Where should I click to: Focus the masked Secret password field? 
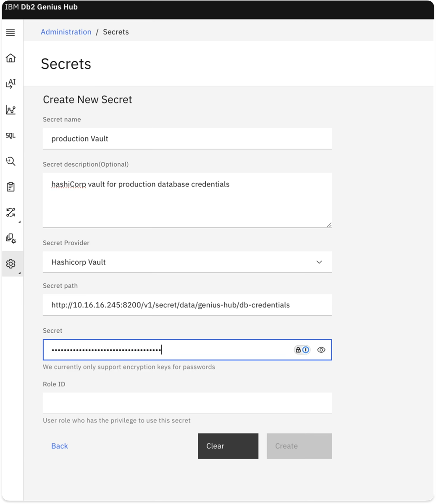pos(187,350)
